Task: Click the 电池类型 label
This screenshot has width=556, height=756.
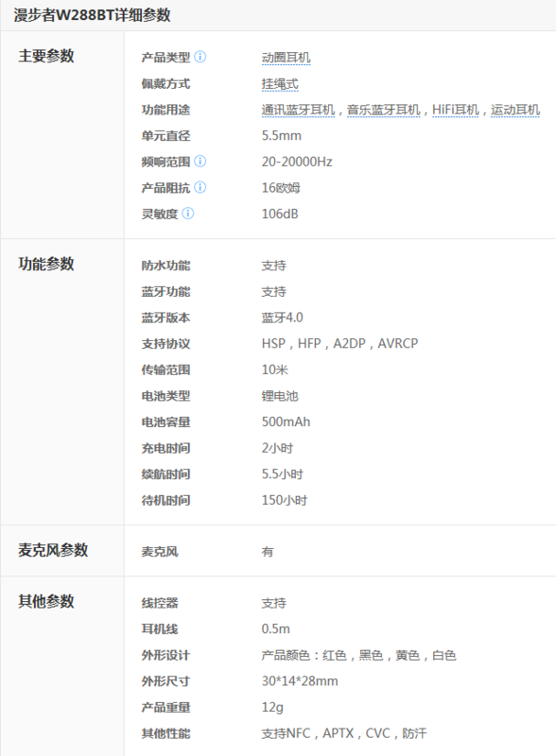Action: click(x=165, y=395)
